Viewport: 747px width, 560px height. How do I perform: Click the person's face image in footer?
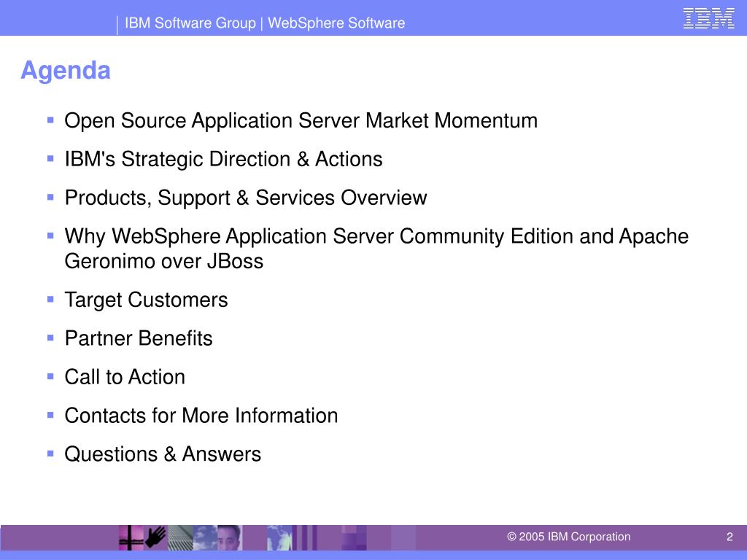229,537
